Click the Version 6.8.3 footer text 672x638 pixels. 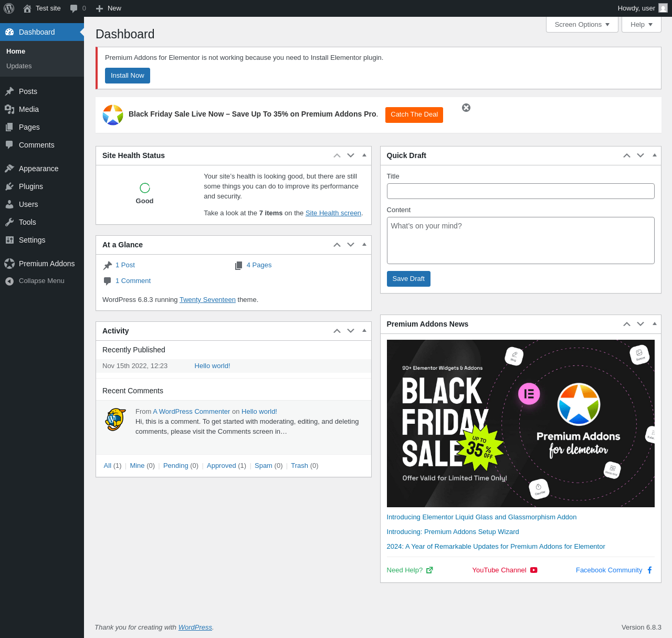coord(642,627)
